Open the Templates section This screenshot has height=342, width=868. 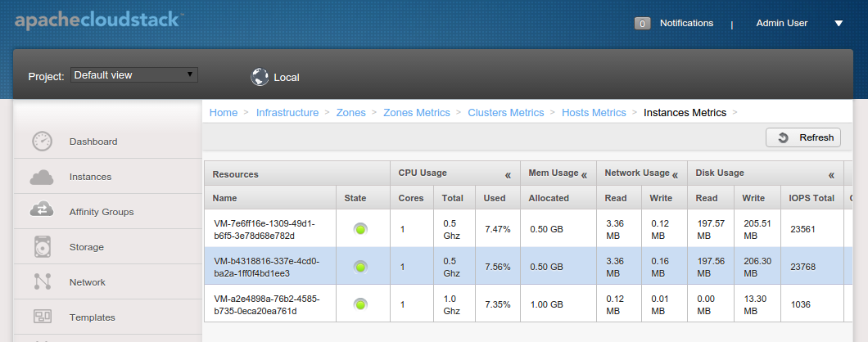coord(108,317)
